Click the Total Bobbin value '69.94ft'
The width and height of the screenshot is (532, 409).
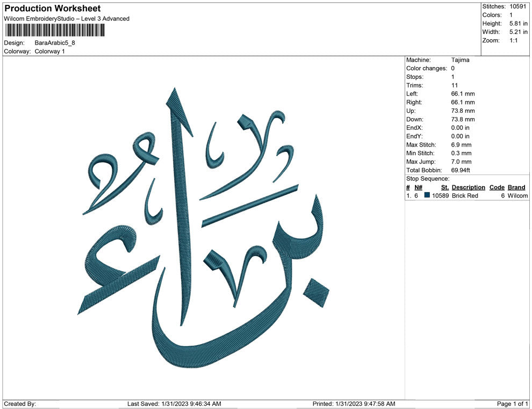461,170
